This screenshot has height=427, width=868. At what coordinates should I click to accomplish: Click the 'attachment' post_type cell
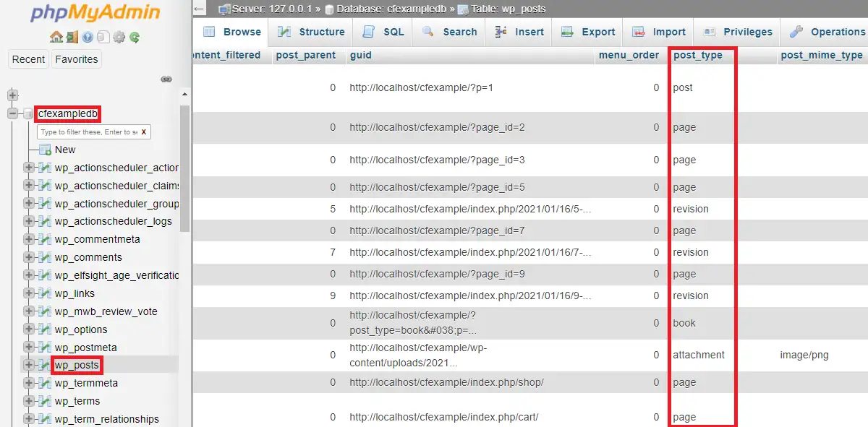pos(699,355)
